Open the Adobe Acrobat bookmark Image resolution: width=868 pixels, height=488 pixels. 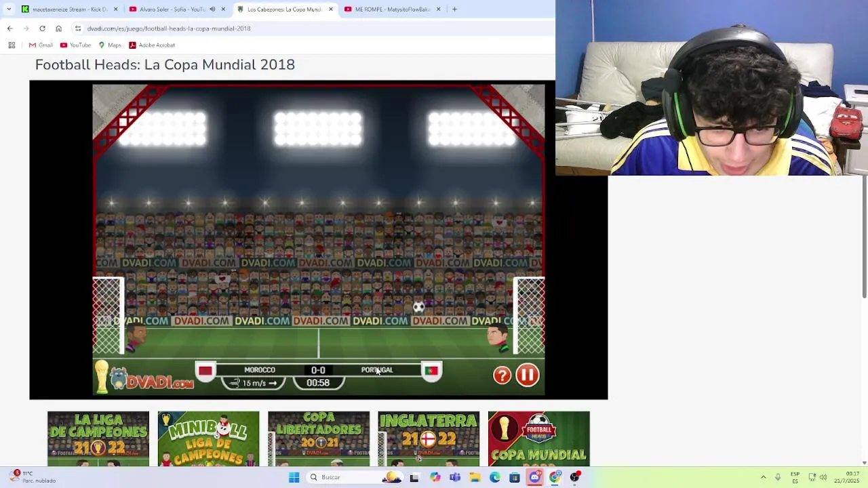(152, 45)
